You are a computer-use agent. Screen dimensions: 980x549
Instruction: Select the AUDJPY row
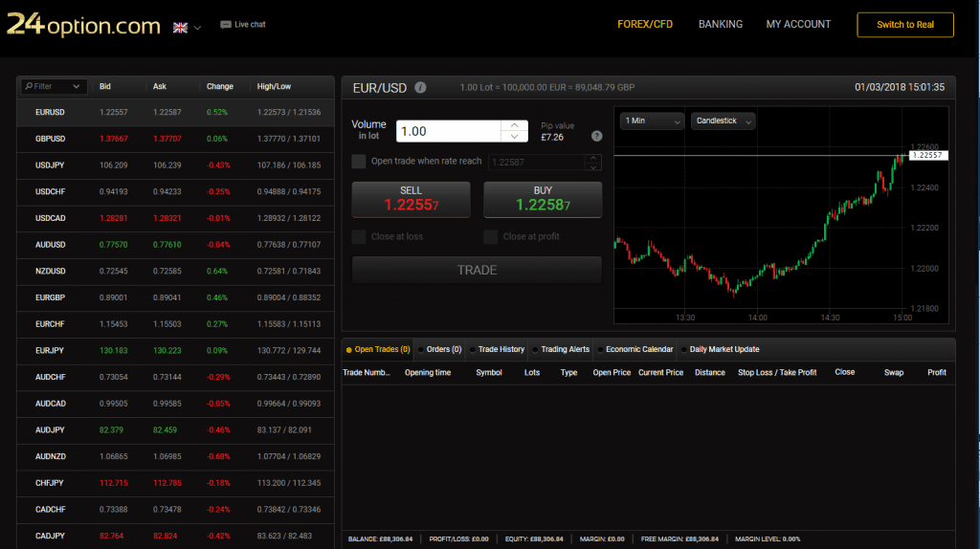point(176,430)
